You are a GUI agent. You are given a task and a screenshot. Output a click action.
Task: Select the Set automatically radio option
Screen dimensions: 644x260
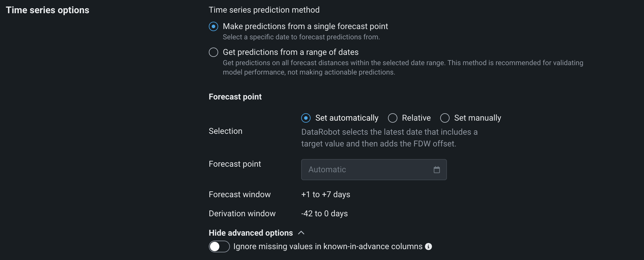coord(306,118)
